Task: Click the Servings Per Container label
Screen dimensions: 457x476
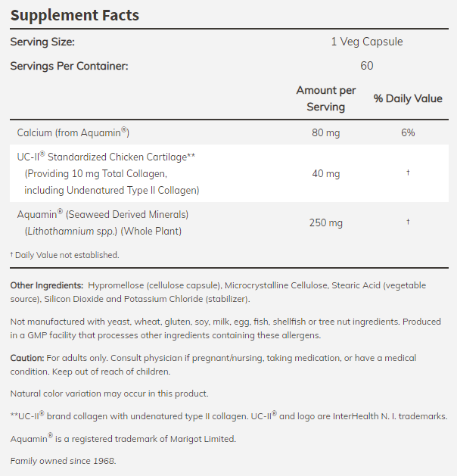Action: click(69, 66)
